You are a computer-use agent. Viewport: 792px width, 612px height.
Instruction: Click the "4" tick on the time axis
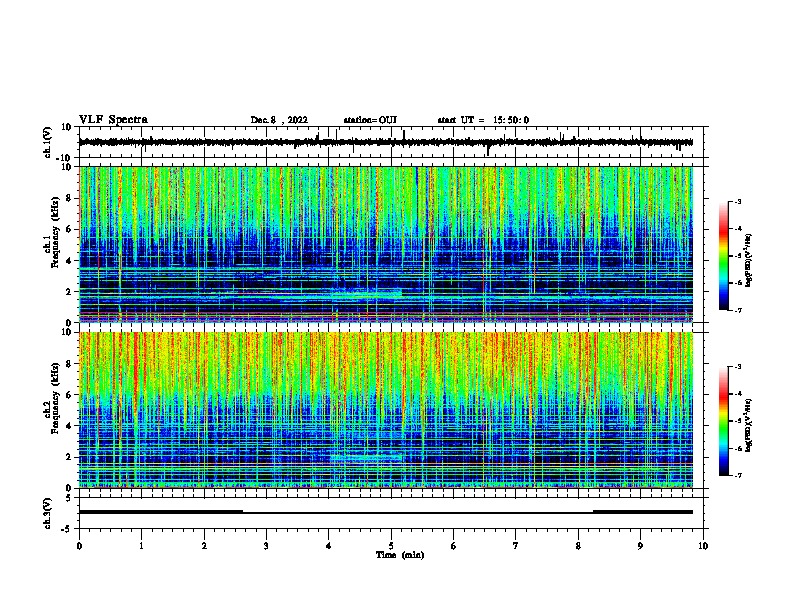pos(329,546)
